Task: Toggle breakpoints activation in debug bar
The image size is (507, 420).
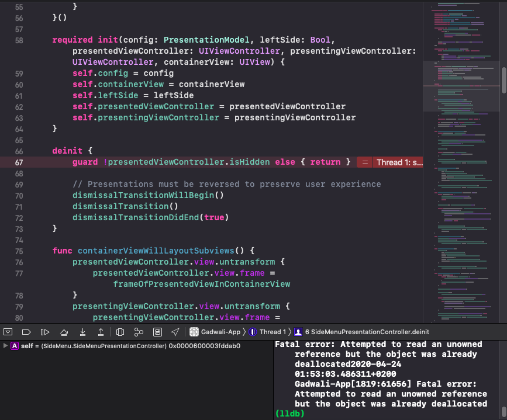Action: tap(26, 332)
